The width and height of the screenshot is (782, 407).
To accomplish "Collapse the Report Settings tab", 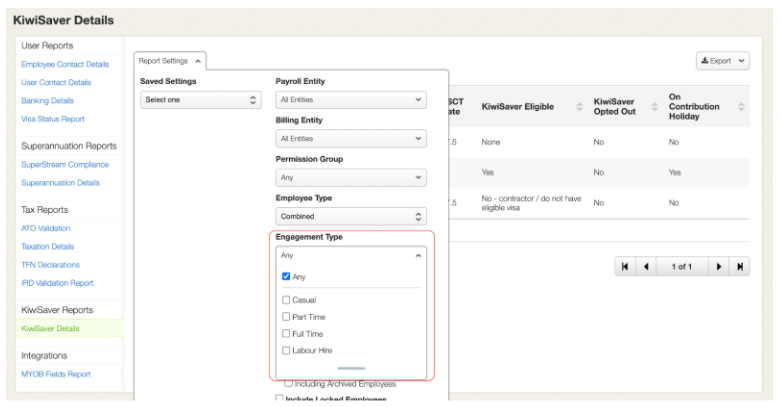I will 171,62.
